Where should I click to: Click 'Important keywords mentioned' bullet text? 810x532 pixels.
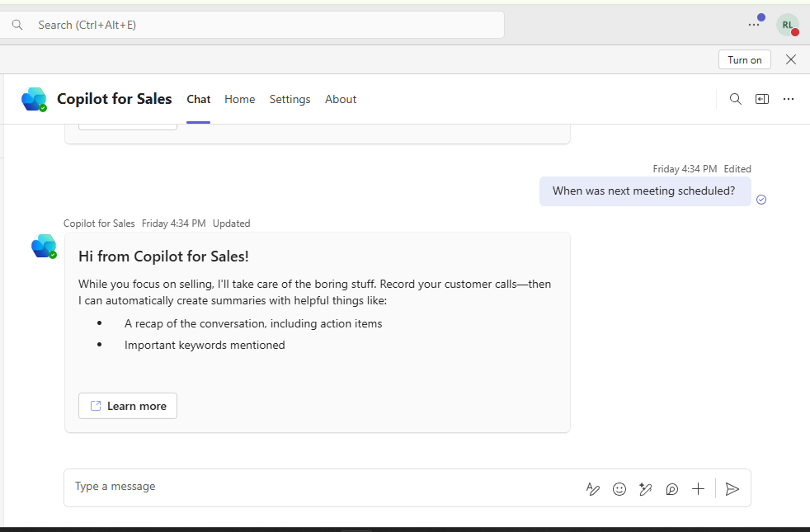click(205, 345)
